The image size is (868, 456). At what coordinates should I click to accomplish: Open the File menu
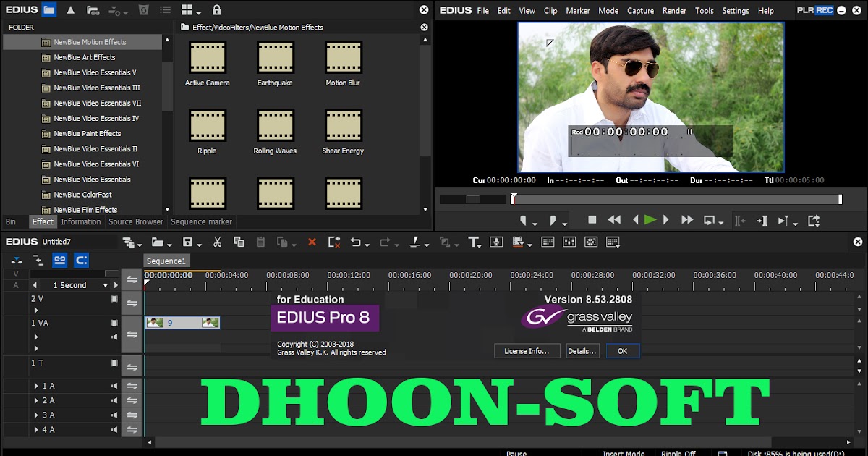(483, 11)
